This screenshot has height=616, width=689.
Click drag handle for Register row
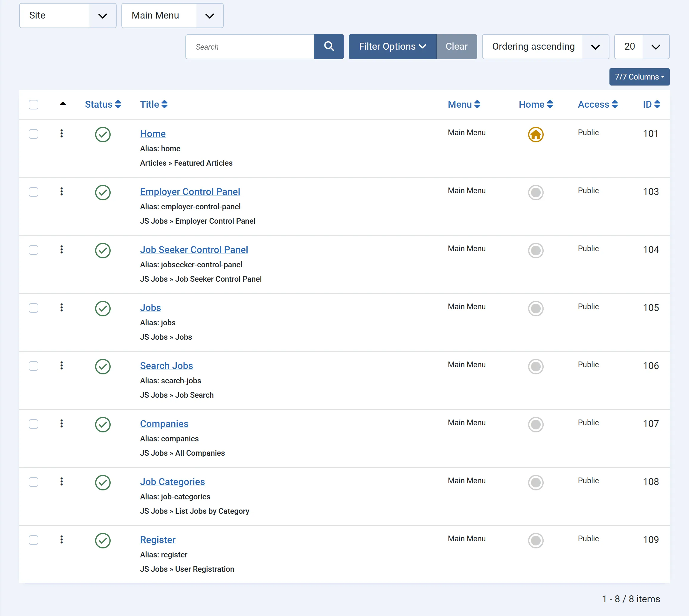[x=62, y=539]
